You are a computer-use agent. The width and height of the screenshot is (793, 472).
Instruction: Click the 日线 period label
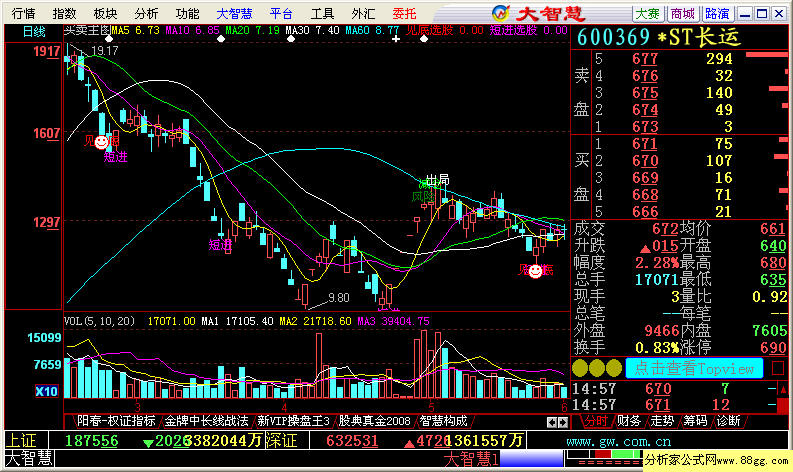click(x=34, y=32)
